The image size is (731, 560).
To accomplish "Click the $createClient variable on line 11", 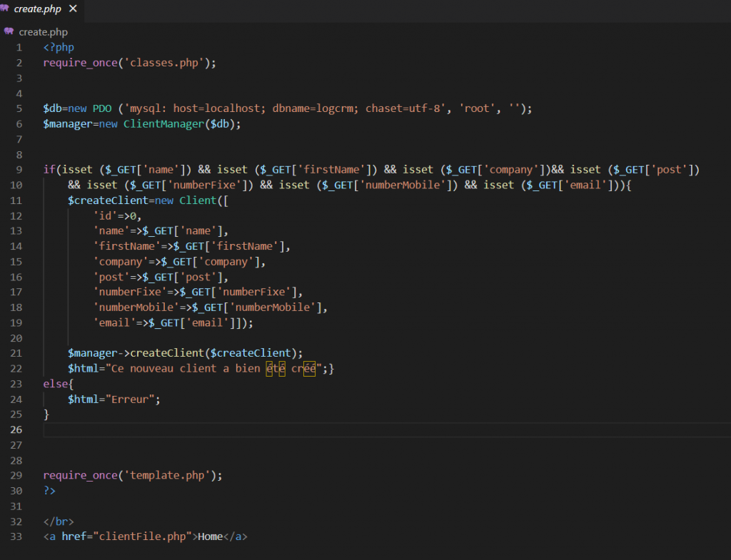I will (x=109, y=200).
